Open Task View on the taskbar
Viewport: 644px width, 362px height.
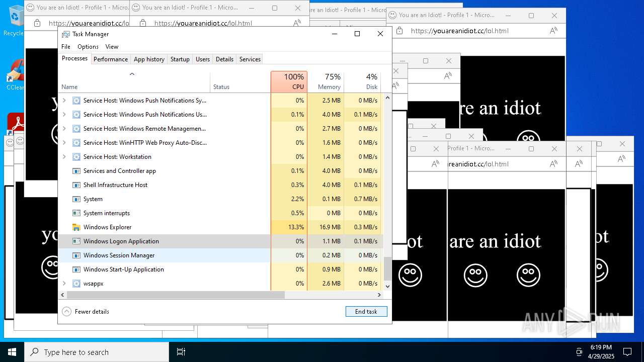[181, 352]
